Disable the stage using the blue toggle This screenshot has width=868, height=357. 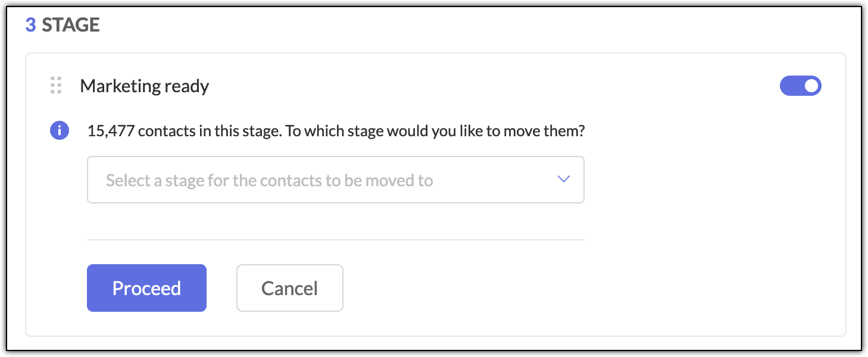[x=800, y=86]
